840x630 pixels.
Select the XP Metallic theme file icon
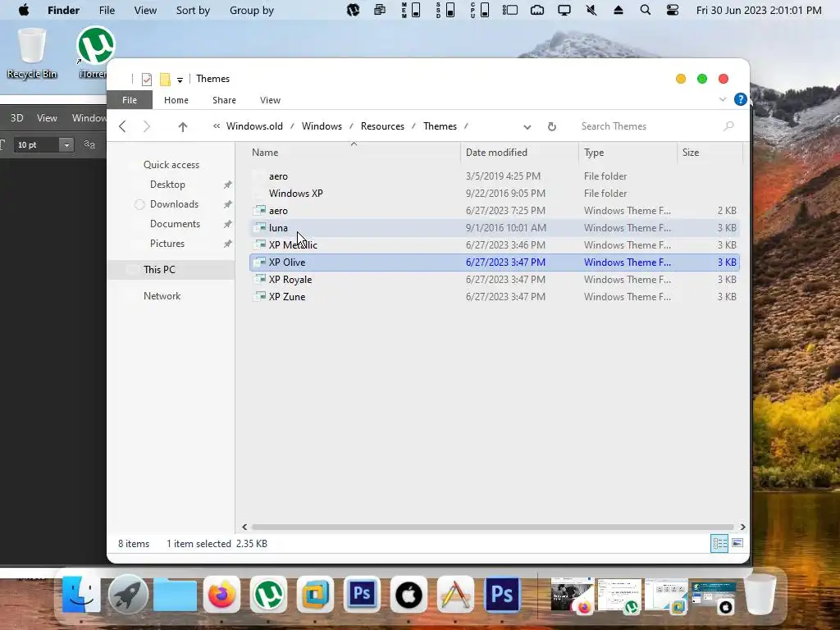coord(260,244)
